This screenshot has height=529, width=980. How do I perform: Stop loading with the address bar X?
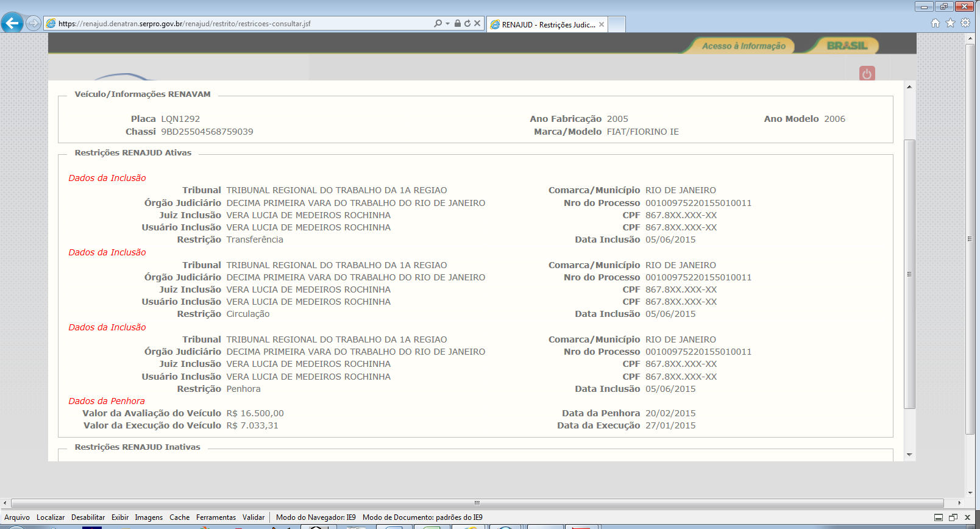point(477,23)
